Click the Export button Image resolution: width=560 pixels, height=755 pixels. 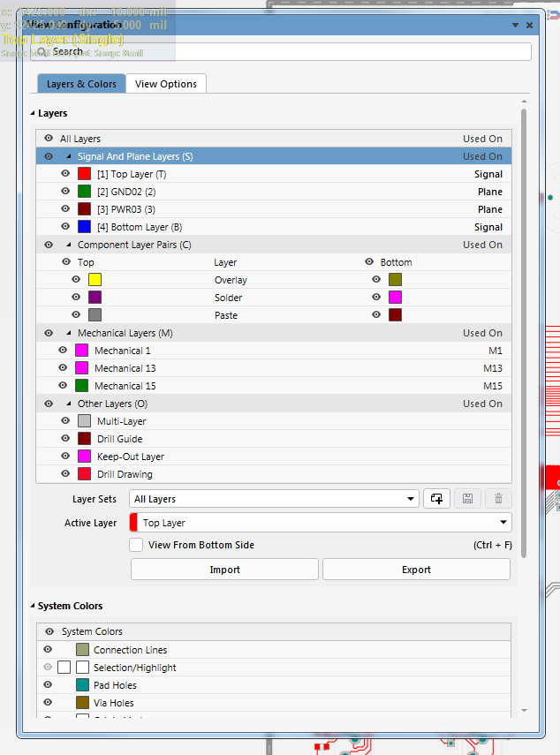[x=417, y=570]
